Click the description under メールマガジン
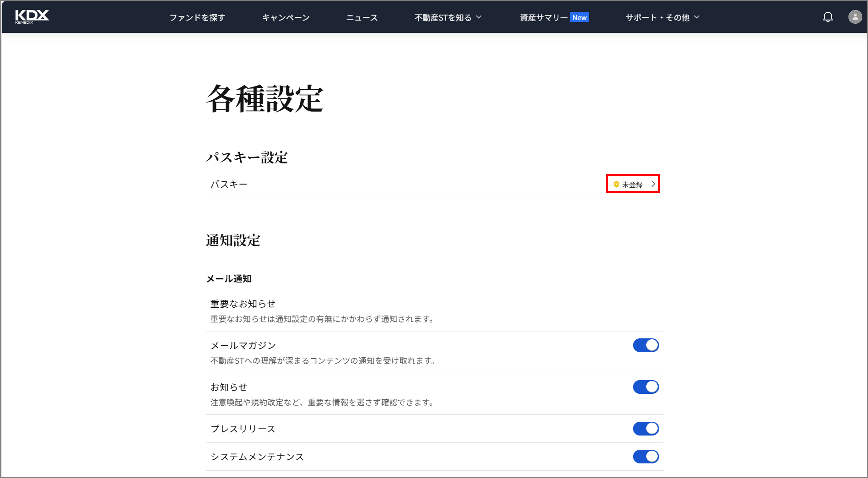This screenshot has width=868, height=478. click(323, 361)
